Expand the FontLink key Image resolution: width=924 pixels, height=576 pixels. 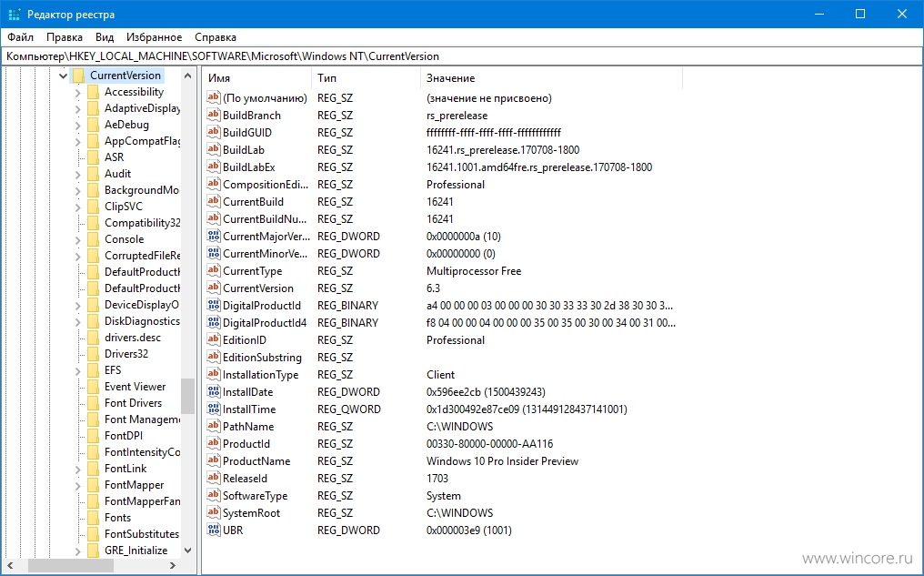pyautogui.click(x=78, y=469)
